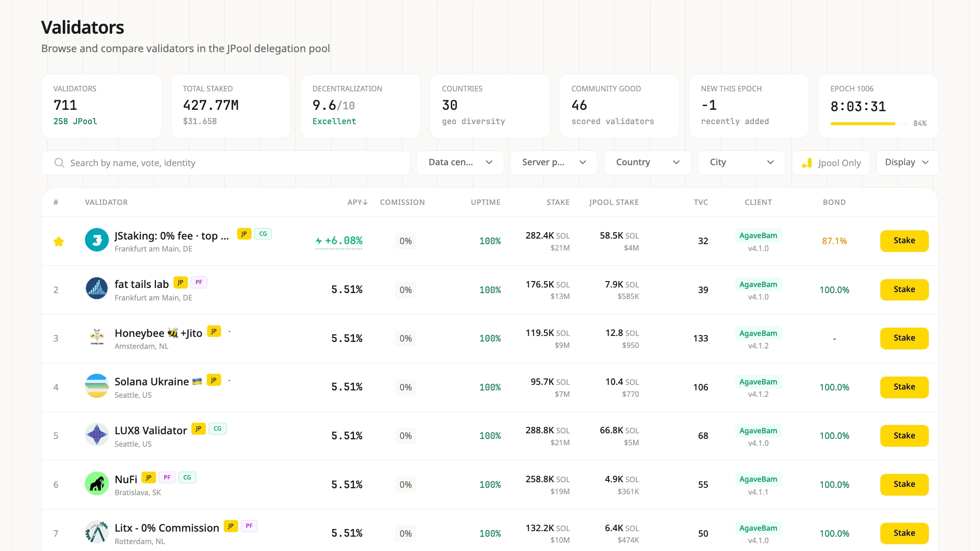Open the Display options dropdown

(x=907, y=162)
